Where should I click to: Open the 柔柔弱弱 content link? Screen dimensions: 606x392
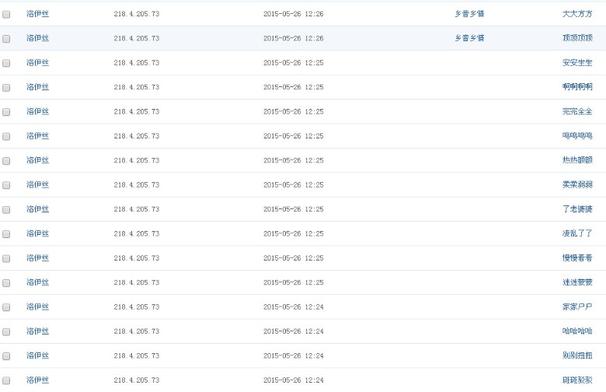[x=577, y=185]
